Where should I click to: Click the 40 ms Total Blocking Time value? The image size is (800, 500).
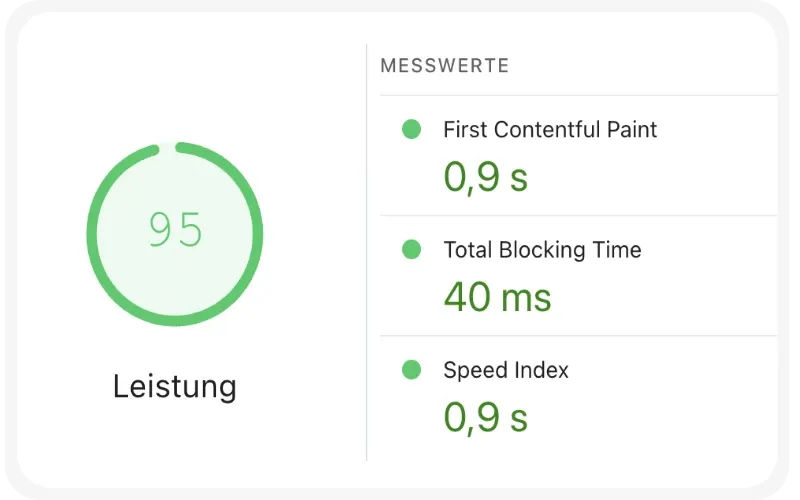(497, 297)
